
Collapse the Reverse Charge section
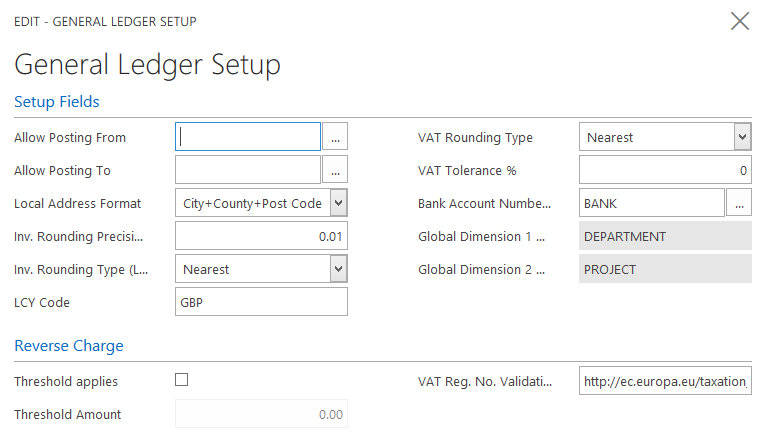click(69, 346)
